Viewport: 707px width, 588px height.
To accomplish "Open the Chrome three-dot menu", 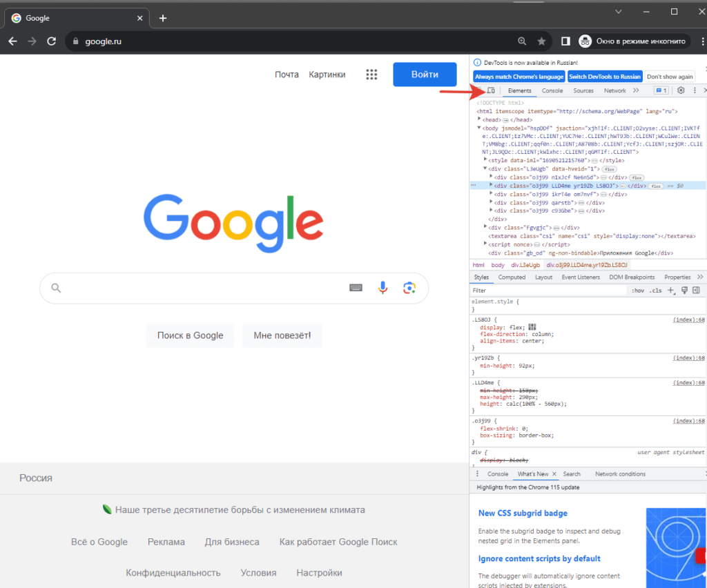I will [702, 41].
